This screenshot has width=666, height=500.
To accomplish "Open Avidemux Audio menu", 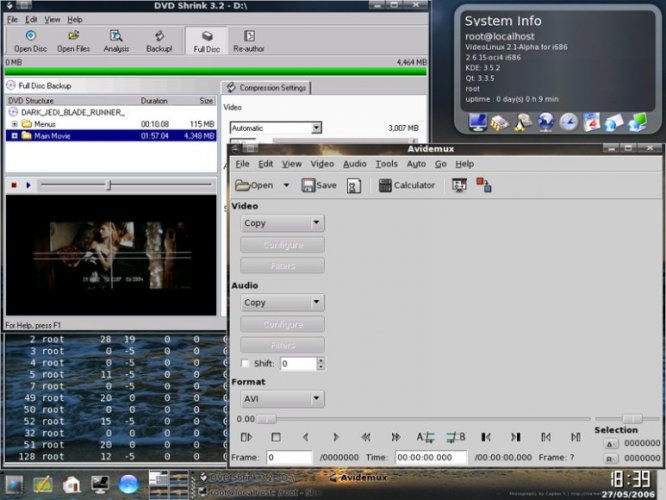I will pyautogui.click(x=355, y=164).
